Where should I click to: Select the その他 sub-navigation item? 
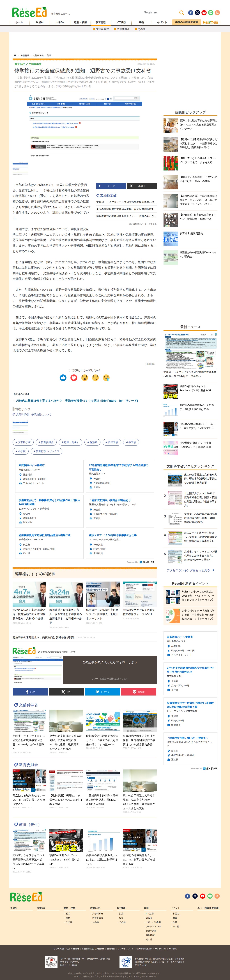[140, 29]
